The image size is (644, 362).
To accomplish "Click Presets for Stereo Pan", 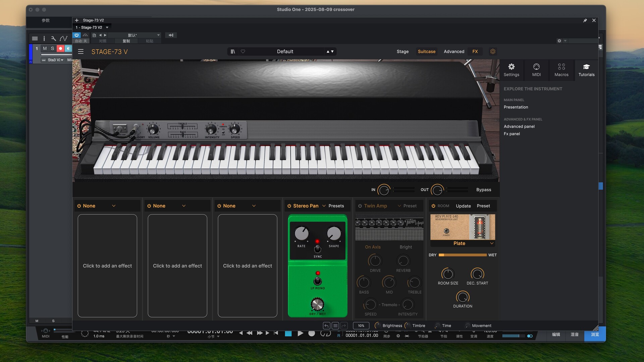I will [336, 206].
